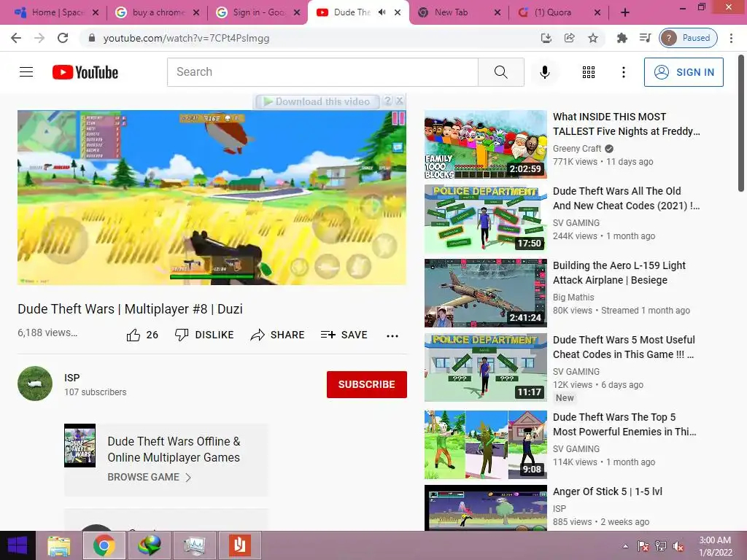Viewport: 747px width, 560px height.
Task: Open the network tray icon
Action: coord(661,546)
